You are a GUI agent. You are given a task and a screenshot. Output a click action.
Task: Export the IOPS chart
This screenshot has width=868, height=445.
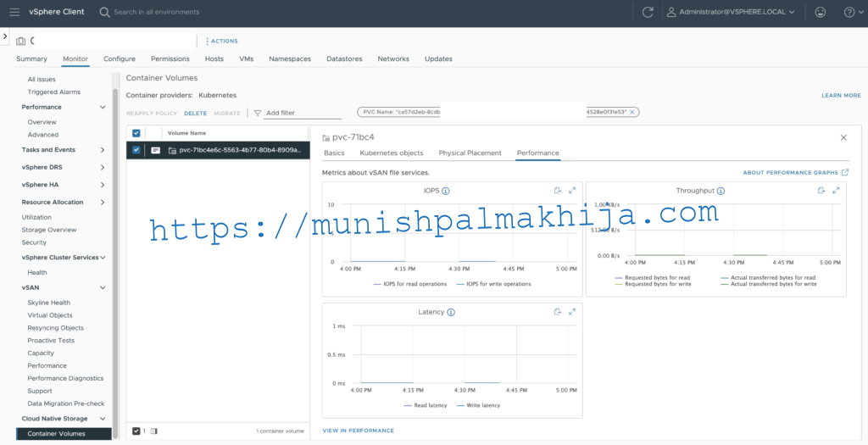coord(558,191)
